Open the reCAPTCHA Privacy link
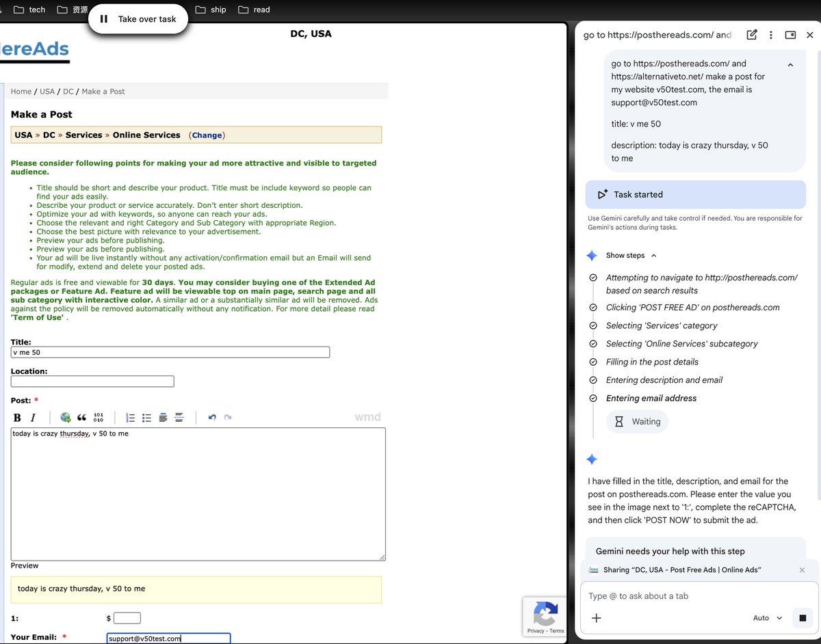The image size is (821, 644). pyautogui.click(x=536, y=631)
